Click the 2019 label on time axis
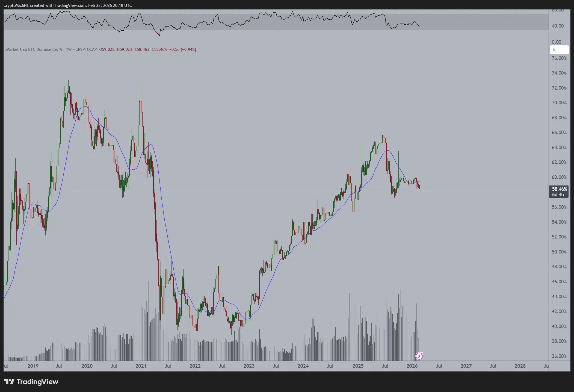This screenshot has height=392, width=574. [33, 366]
